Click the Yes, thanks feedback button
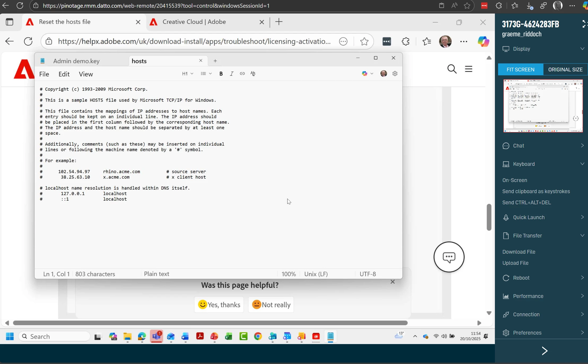This screenshot has height=364, width=588. (x=219, y=305)
